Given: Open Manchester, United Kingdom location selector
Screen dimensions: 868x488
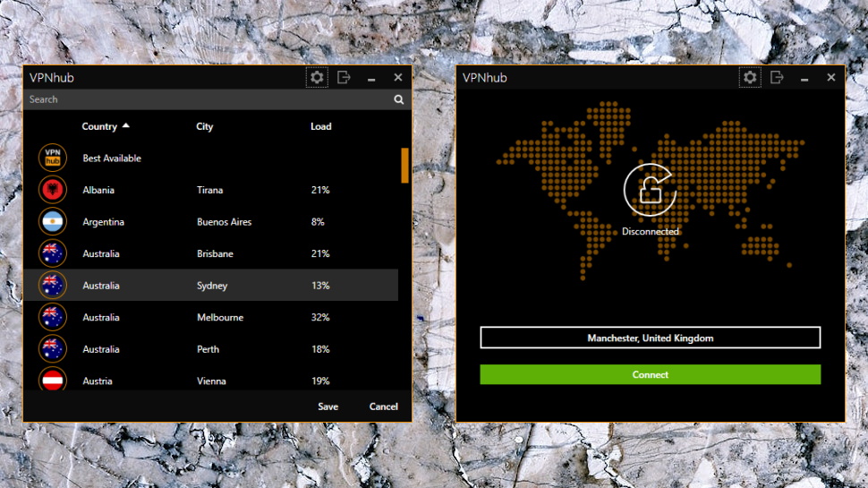Looking at the screenshot, I should (650, 338).
